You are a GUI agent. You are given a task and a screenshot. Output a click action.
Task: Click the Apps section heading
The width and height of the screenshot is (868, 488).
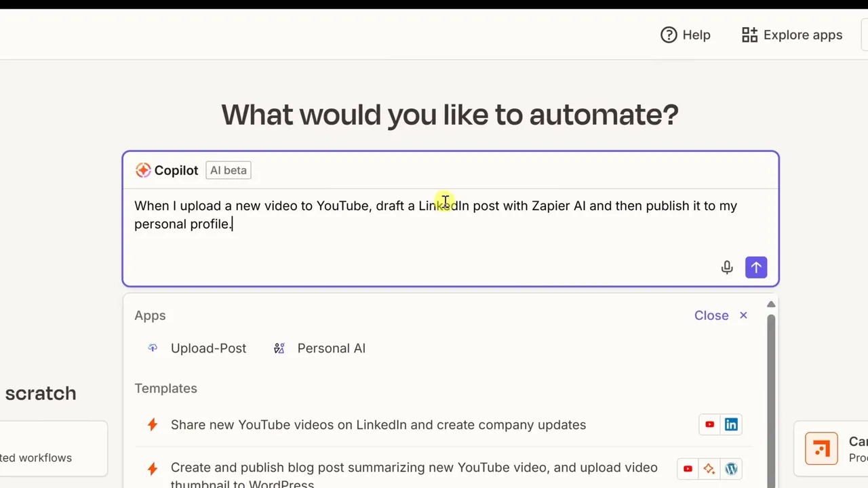coord(150,316)
